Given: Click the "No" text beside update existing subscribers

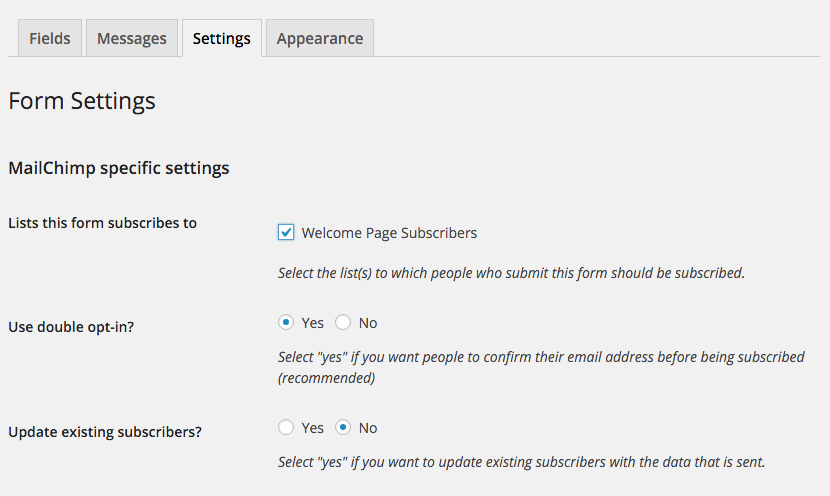Looking at the screenshot, I should coord(368,428).
